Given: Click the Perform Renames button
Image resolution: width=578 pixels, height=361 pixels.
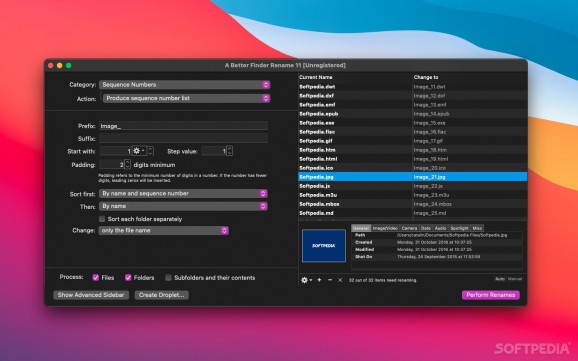Looking at the screenshot, I should tap(491, 295).
